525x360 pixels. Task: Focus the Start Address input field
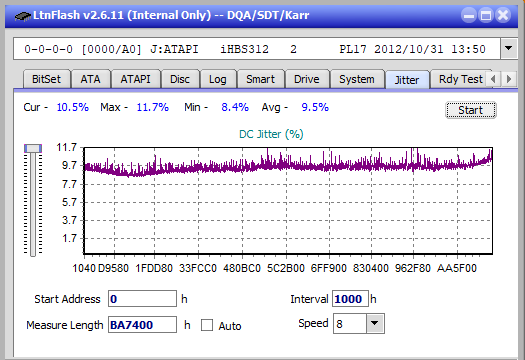point(142,299)
